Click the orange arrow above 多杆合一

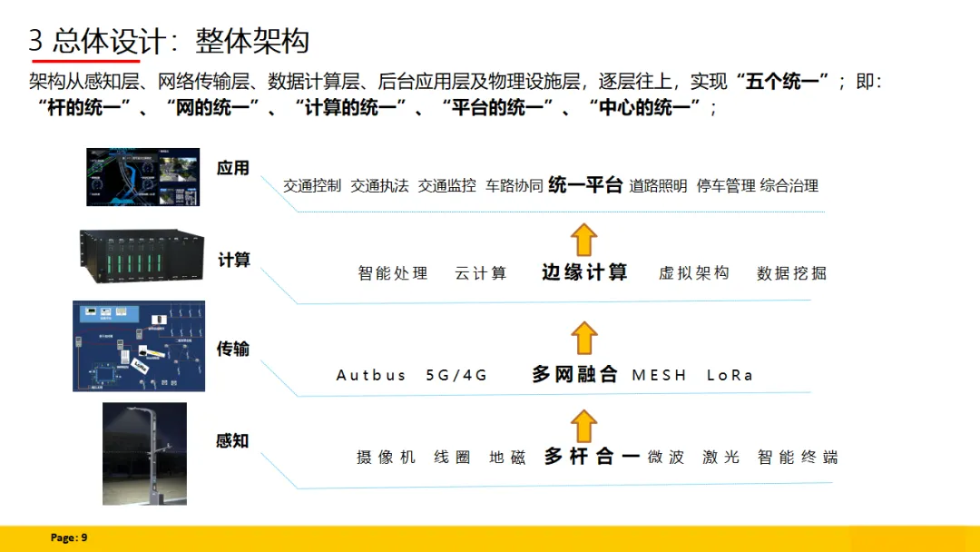584,427
